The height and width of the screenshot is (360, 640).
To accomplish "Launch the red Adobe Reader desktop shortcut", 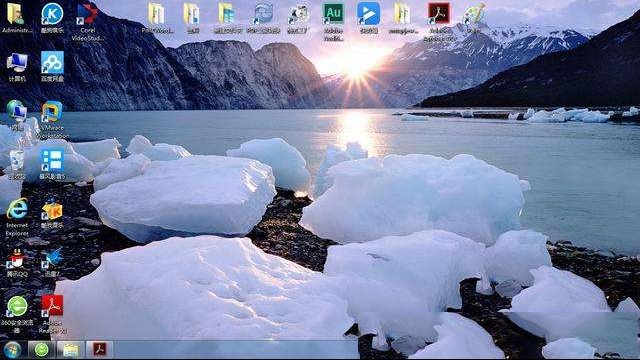I will [x=52, y=315].
